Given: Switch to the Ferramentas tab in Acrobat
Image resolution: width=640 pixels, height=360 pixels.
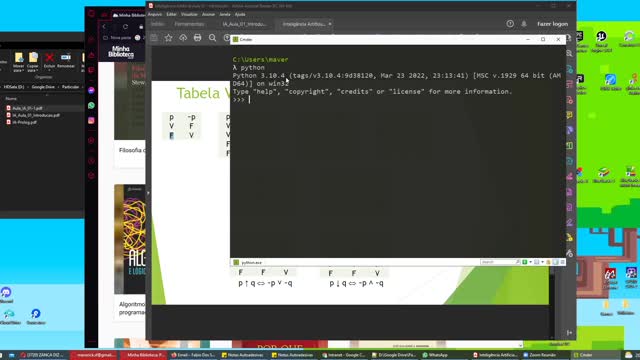Looking at the screenshot, I should [189, 24].
